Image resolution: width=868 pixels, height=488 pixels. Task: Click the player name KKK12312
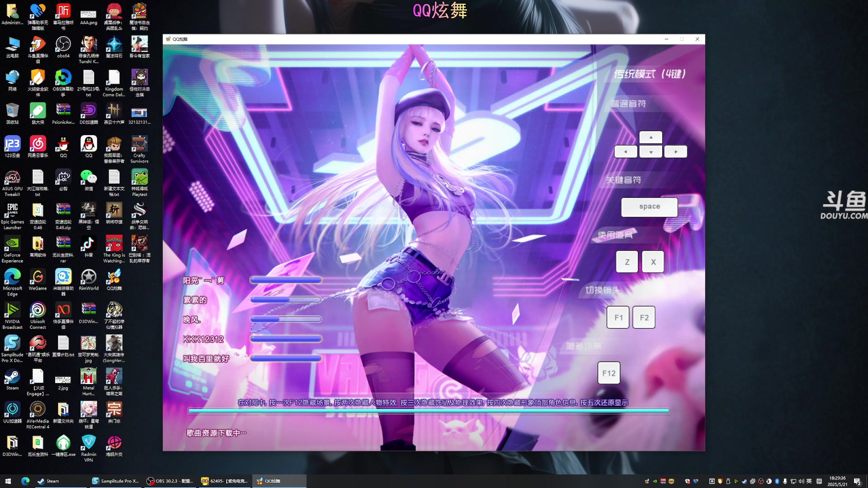(x=203, y=339)
